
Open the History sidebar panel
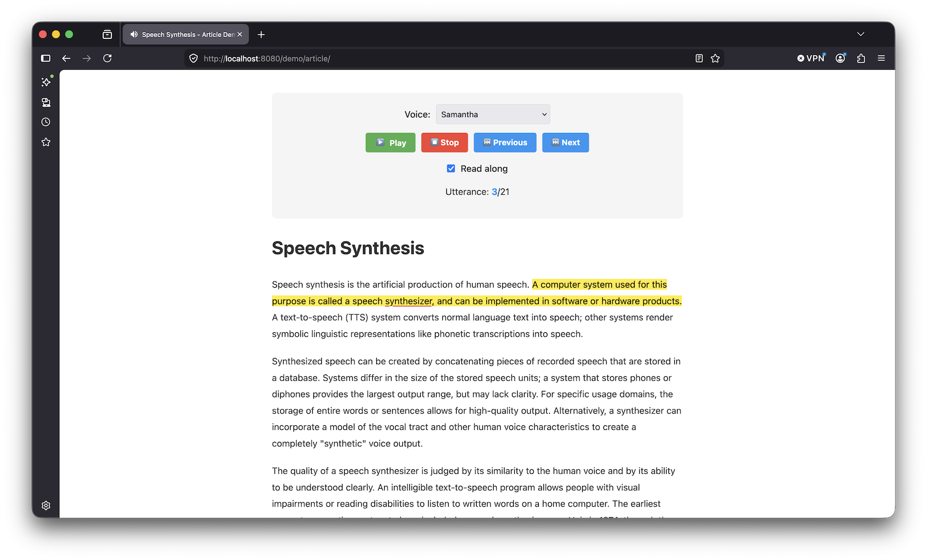click(46, 122)
